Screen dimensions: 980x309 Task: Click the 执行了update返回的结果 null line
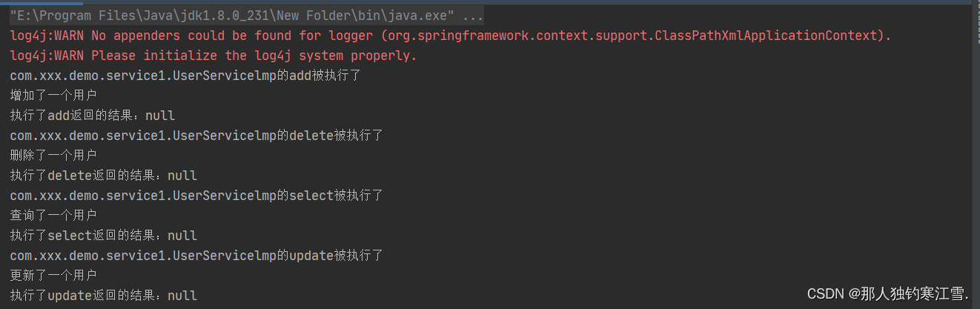click(104, 296)
